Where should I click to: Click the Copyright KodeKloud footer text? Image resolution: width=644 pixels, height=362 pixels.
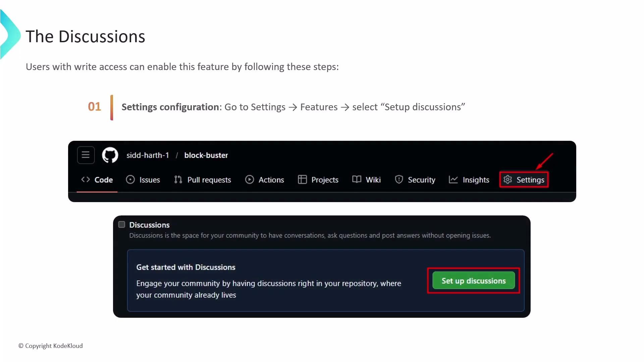51,346
